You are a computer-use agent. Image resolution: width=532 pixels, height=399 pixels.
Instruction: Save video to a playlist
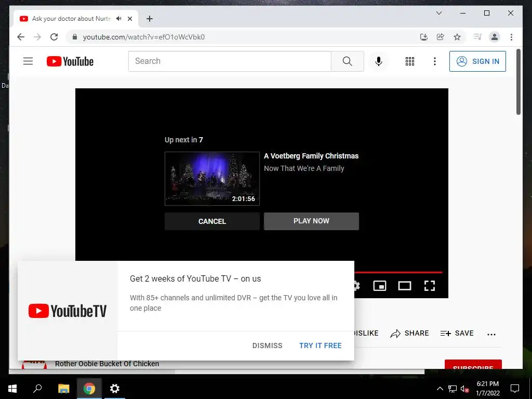click(x=457, y=333)
